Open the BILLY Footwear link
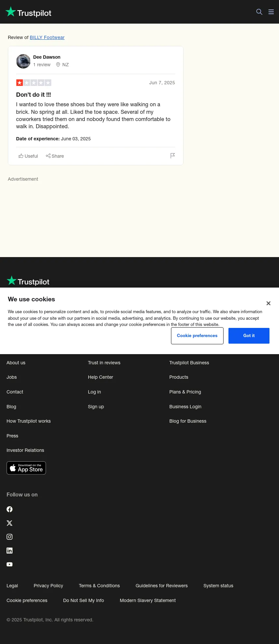Viewport: 279px width, 644px height. tap(47, 37)
